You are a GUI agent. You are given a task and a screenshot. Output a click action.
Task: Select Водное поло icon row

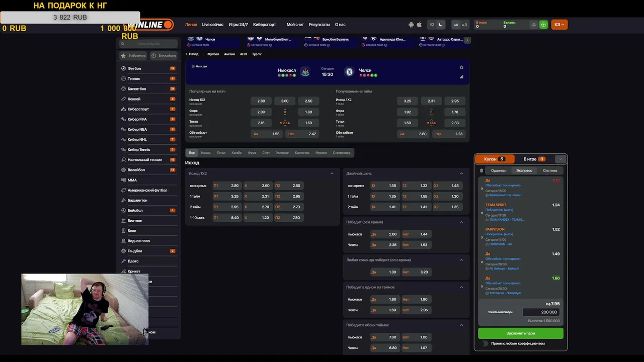point(148,241)
